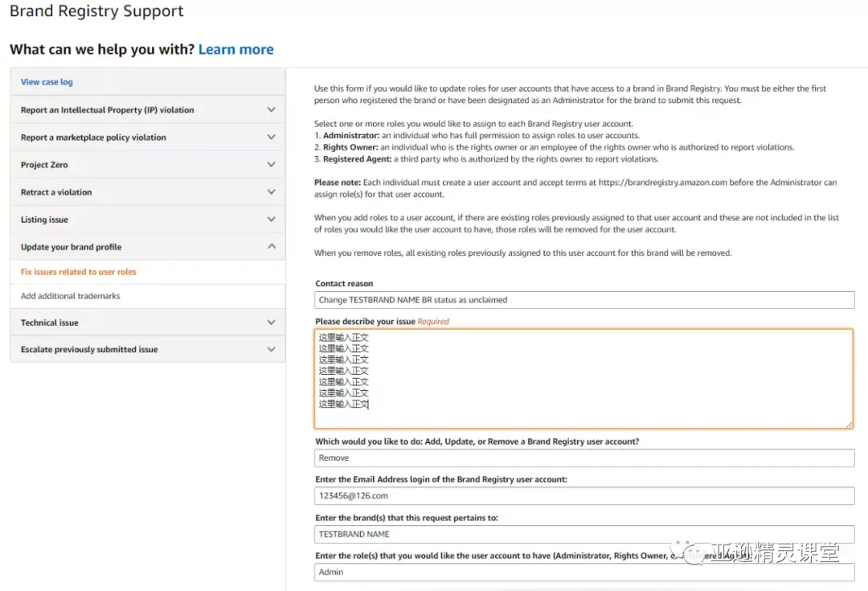
Task: Click inside the describe your issue textarea
Action: [583, 379]
